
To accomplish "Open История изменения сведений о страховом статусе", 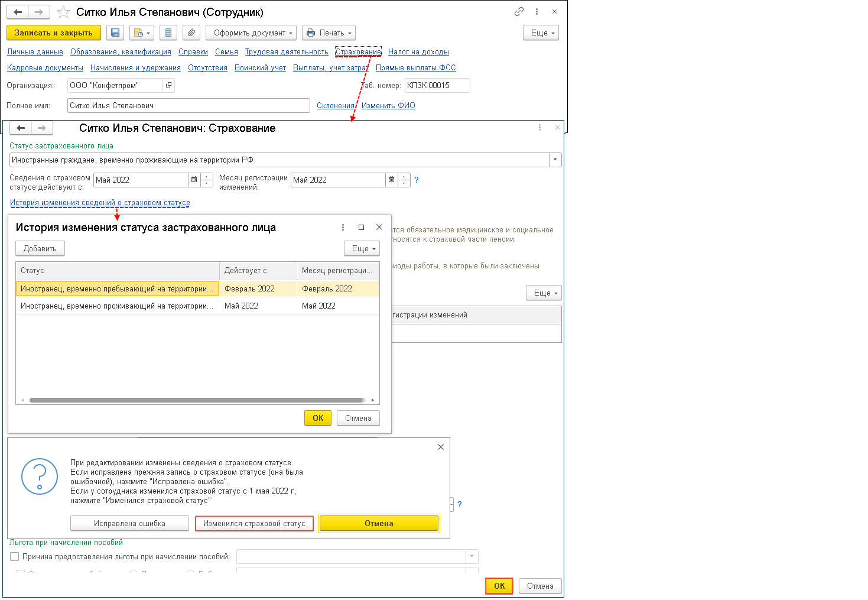I will pyautogui.click(x=100, y=203).
